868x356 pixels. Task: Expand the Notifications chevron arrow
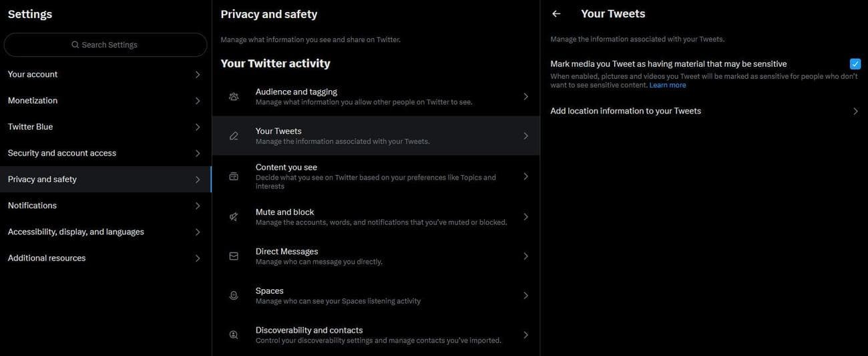click(x=198, y=206)
